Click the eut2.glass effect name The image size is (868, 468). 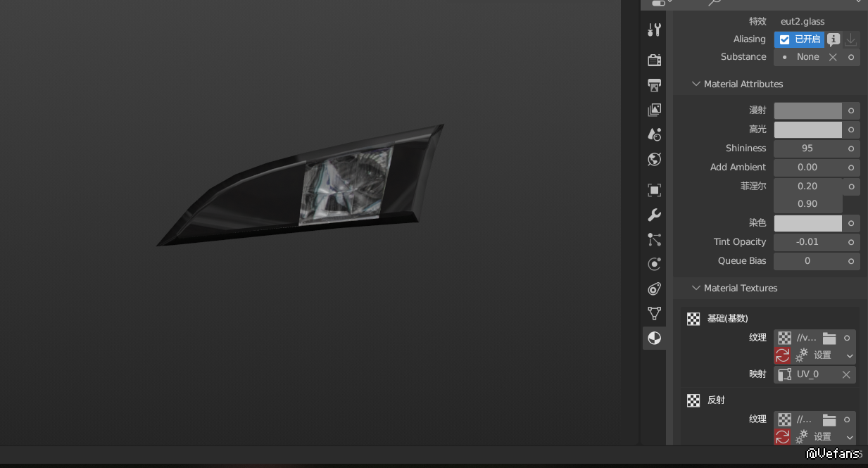tap(803, 22)
